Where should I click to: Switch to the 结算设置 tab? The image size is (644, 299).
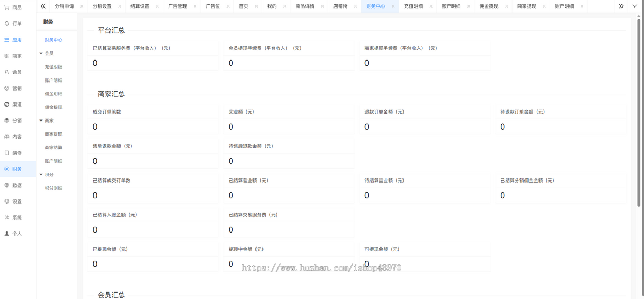(x=140, y=6)
